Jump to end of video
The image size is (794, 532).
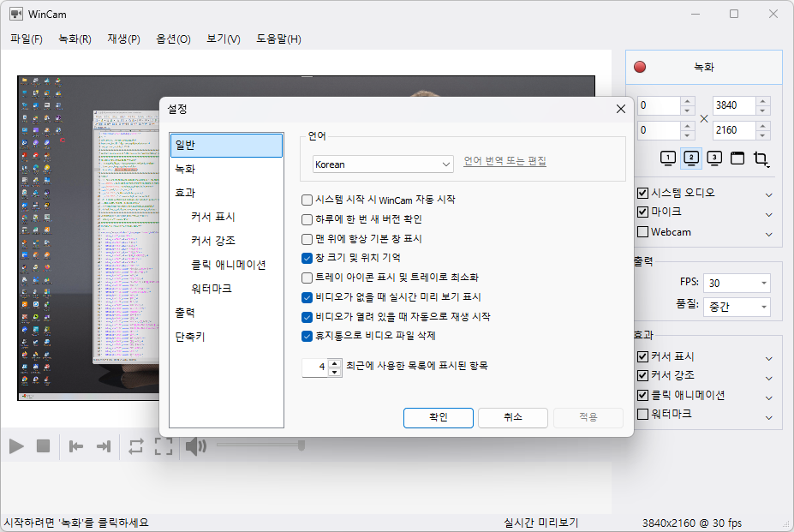click(x=104, y=446)
